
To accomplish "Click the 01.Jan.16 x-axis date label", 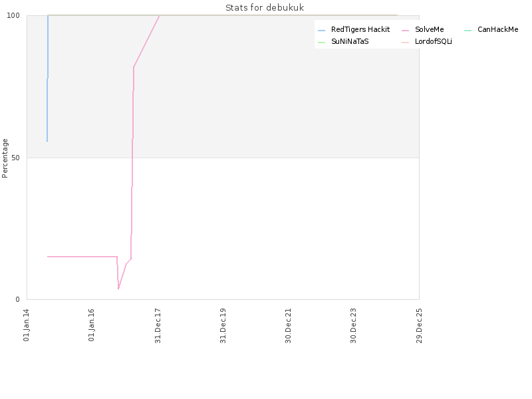I will click(91, 325).
